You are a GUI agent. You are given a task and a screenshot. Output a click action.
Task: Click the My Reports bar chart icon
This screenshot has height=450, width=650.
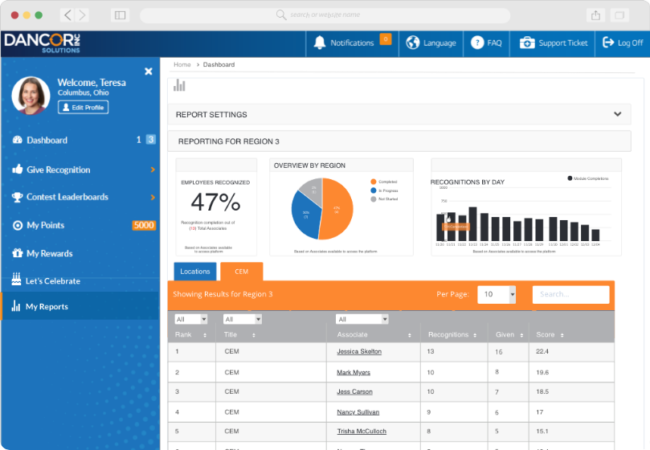pyautogui.click(x=16, y=306)
